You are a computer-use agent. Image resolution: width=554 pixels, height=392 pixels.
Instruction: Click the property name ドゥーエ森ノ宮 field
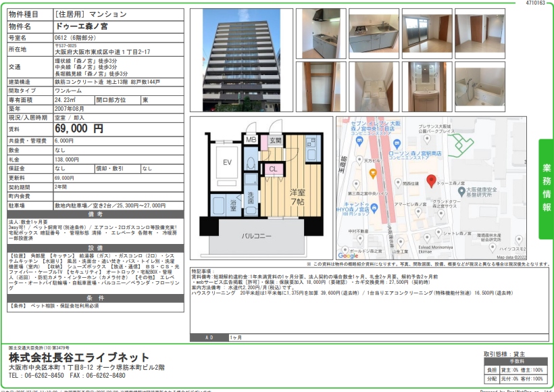[x=80, y=26]
